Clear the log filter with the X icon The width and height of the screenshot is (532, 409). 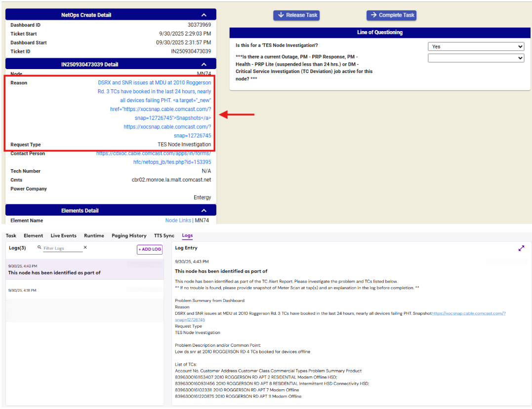(85, 248)
